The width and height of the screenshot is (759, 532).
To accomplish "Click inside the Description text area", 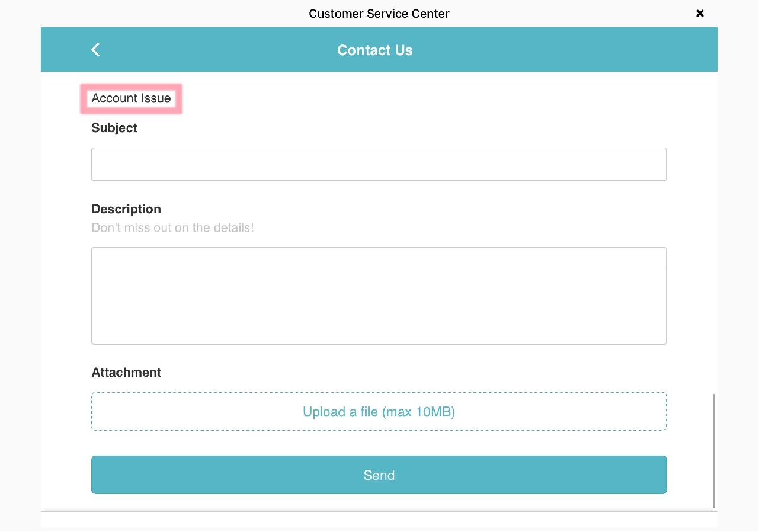I will 379,296.
